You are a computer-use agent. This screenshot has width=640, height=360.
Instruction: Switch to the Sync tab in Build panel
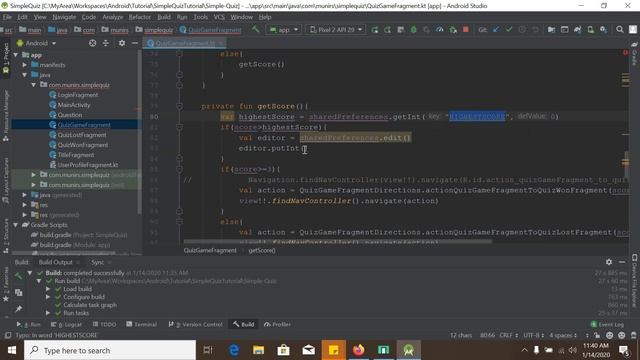pos(98,262)
